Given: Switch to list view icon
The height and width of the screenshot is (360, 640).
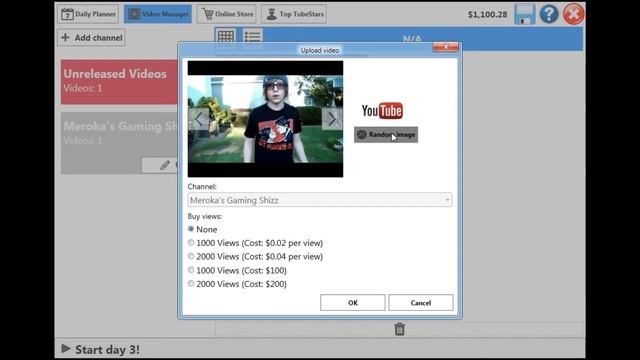Looking at the screenshot, I should [252, 37].
